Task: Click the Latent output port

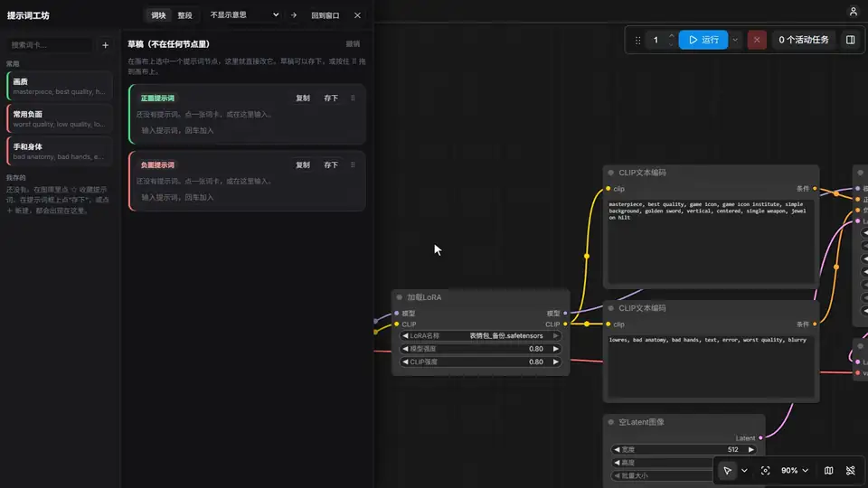Action: (x=760, y=438)
